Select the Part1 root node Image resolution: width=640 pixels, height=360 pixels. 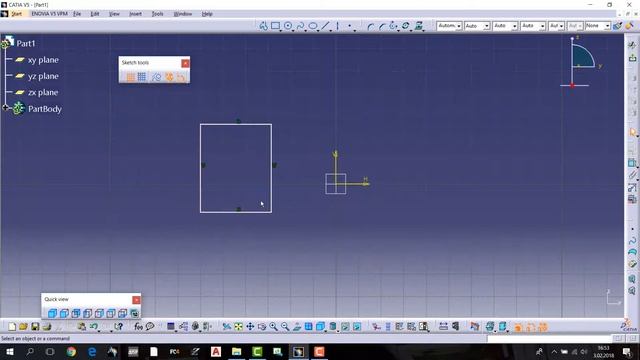point(26,43)
